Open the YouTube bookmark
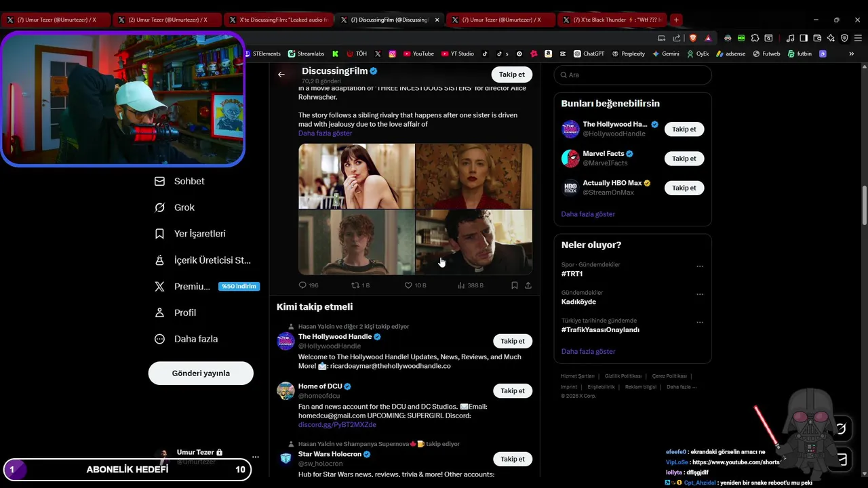This screenshot has height=488, width=868. [418, 54]
